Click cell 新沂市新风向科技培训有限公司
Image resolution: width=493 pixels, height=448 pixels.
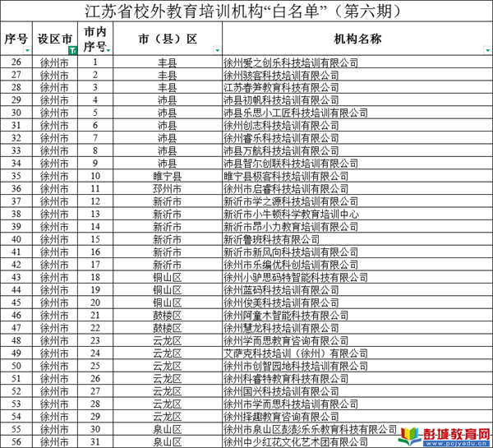point(357,252)
